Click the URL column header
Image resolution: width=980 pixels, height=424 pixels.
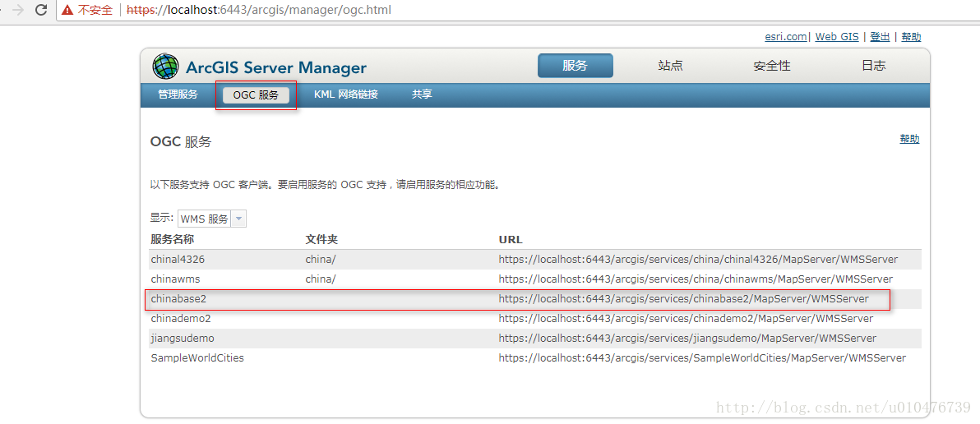(511, 239)
